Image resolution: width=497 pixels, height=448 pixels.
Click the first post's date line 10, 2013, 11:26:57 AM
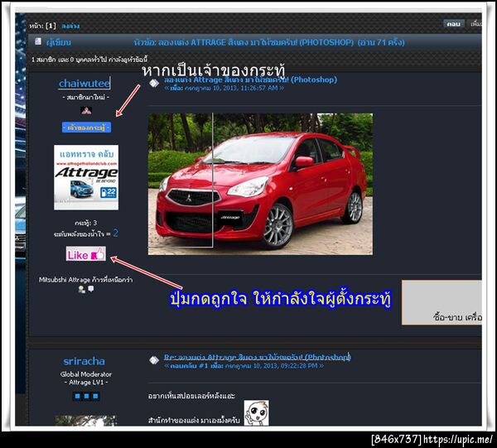(x=224, y=88)
